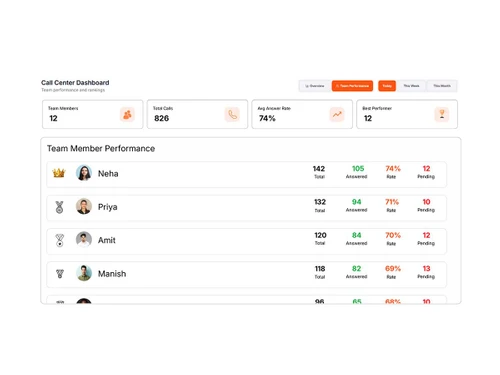Click Priya's answered count 94
The width and height of the screenshot is (500, 375).
(356, 202)
